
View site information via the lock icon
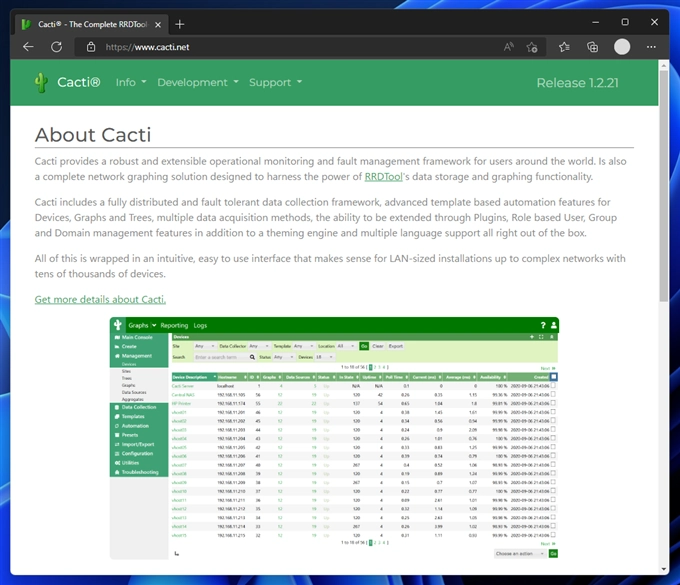pos(91,47)
